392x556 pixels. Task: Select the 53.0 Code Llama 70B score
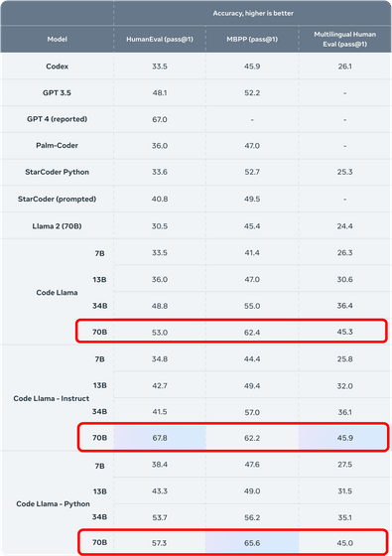pos(160,333)
